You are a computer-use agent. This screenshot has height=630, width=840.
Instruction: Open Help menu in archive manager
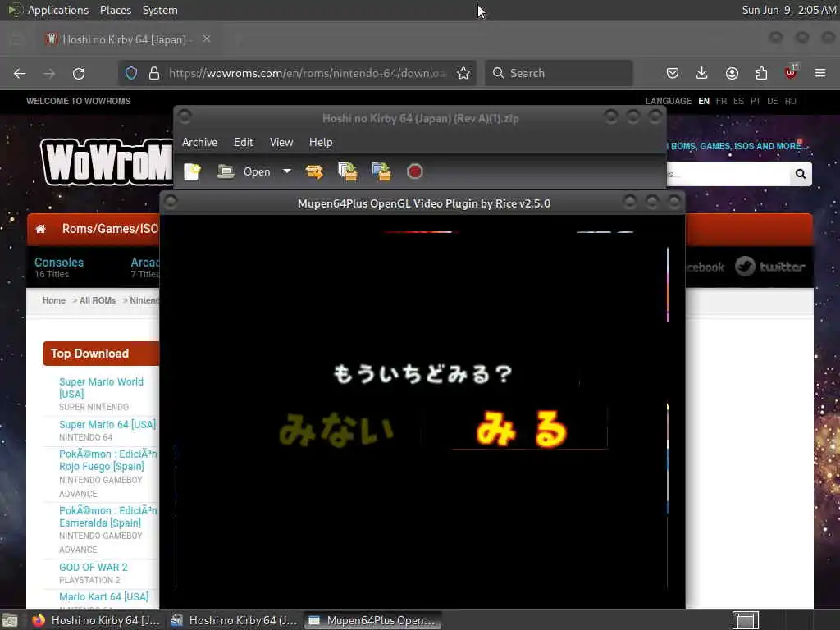click(x=321, y=142)
